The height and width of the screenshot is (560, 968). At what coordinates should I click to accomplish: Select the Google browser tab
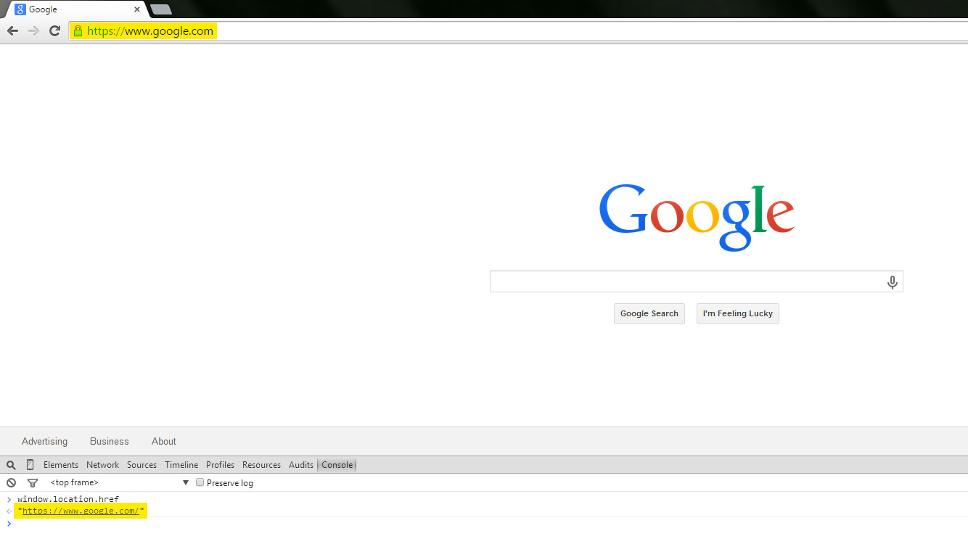coord(76,9)
